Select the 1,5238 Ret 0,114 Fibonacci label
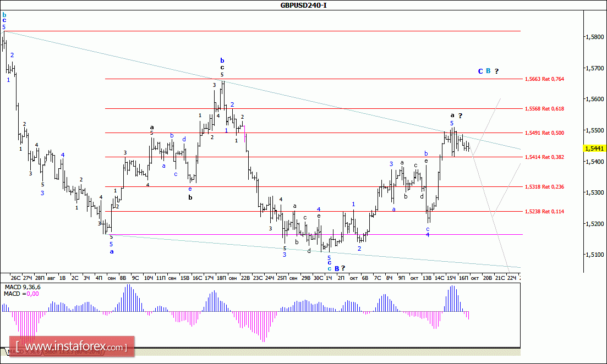This screenshot has height=364, width=607. (544, 212)
